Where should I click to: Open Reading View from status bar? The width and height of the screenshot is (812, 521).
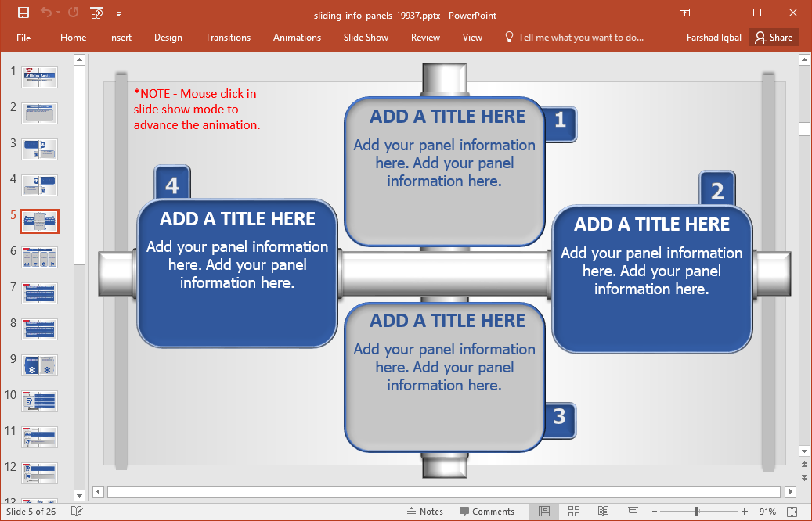(x=603, y=512)
